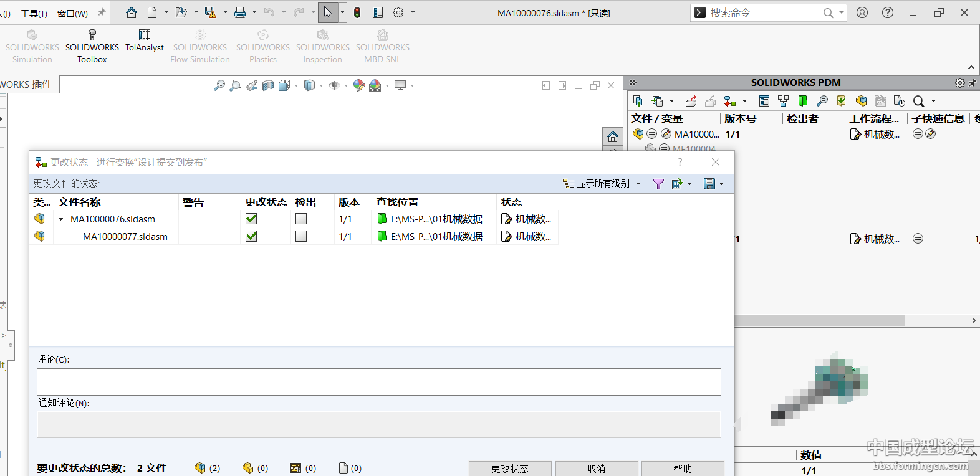Click the filter funnel icon in dialog
This screenshot has height=476, width=980.
[x=658, y=184]
